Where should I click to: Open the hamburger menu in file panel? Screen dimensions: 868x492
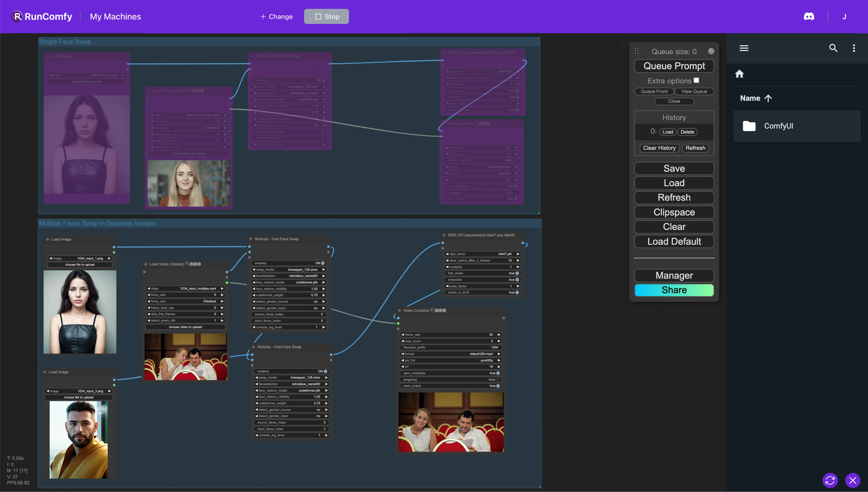[x=744, y=48]
